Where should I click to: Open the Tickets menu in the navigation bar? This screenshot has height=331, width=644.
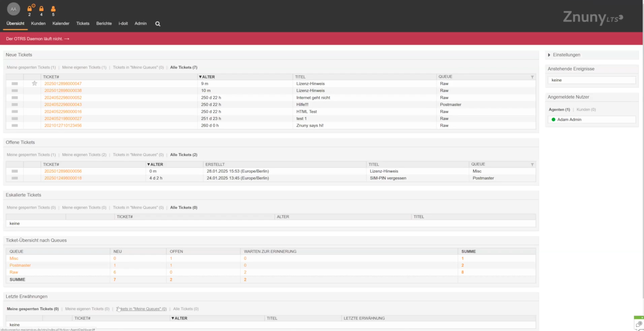83,24
